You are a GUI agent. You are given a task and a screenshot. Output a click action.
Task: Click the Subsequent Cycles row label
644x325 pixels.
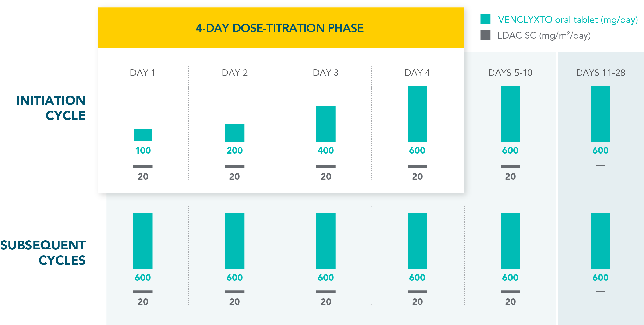(43, 253)
